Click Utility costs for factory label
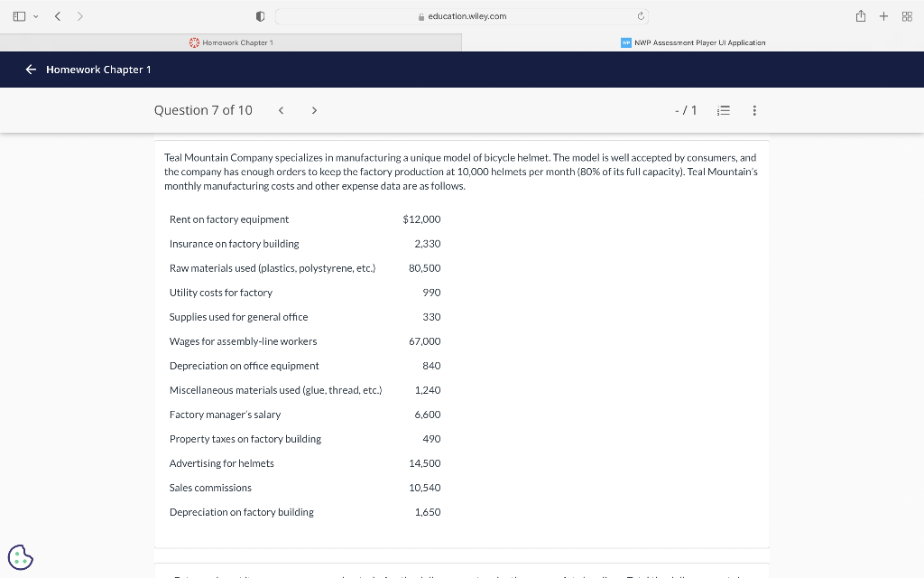The height and width of the screenshot is (578, 924). [x=221, y=293]
